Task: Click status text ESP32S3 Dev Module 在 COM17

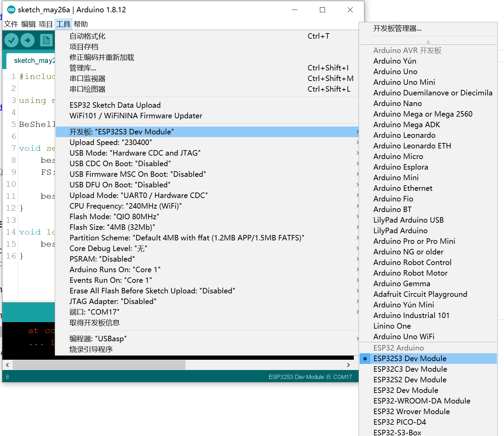Action: (310, 377)
